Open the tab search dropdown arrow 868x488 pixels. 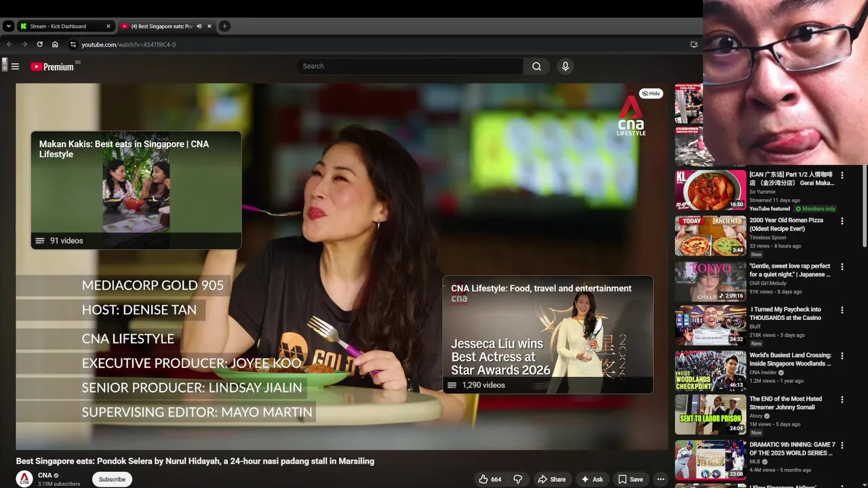tap(8, 26)
